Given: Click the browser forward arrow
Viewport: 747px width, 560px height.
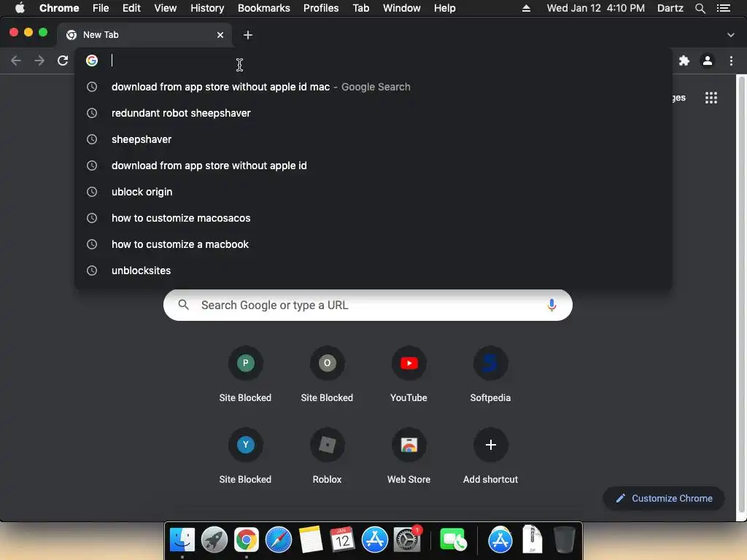Looking at the screenshot, I should [39, 61].
